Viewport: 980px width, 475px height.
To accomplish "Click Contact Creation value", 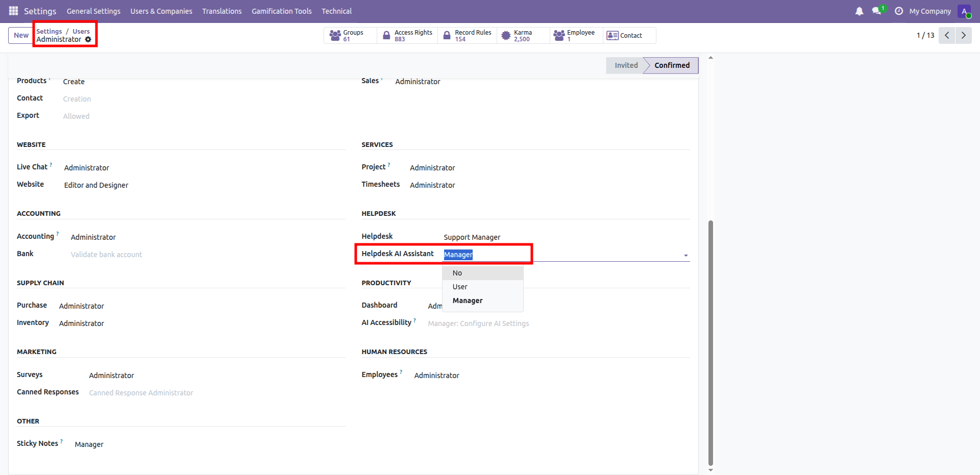I will pos(77,99).
